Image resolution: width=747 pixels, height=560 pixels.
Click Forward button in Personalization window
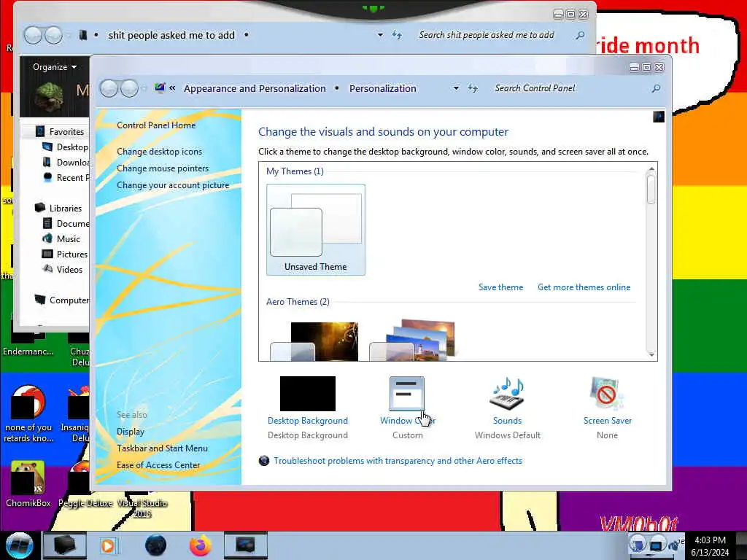129,88
